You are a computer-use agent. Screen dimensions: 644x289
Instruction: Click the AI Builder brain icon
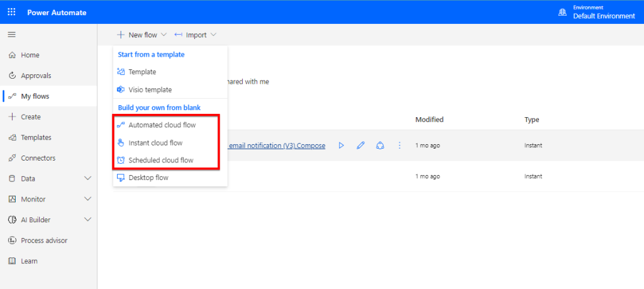tap(13, 220)
